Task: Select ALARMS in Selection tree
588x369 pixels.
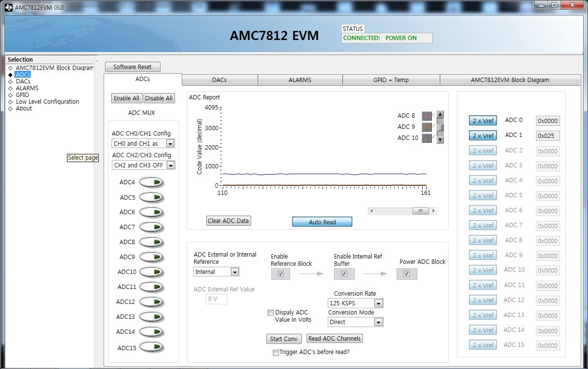Action: [27, 88]
